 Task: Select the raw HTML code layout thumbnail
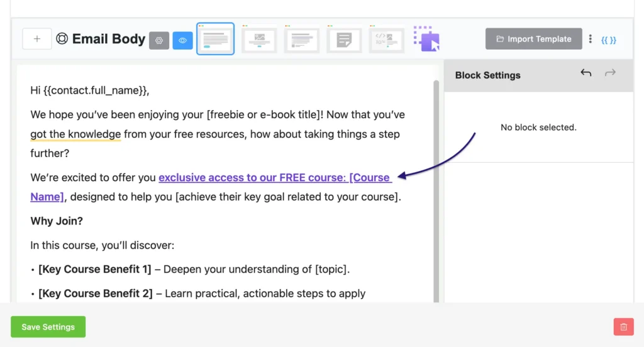[387, 40]
